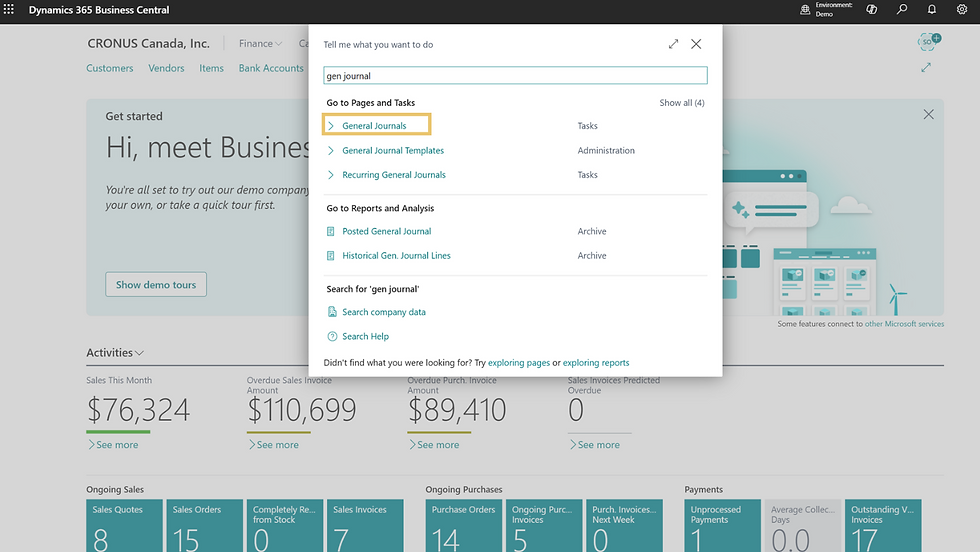
Task: Open the Copilot icon in top bar
Action: pos(871,9)
